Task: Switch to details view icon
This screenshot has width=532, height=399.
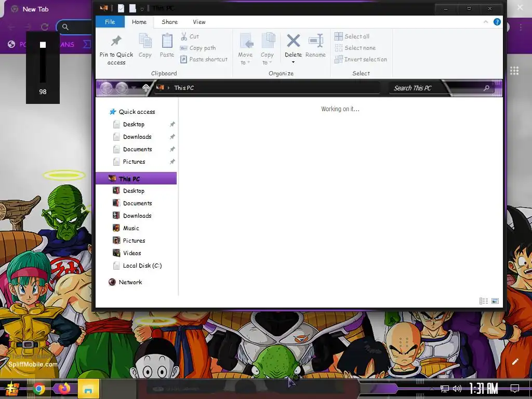Action: (x=484, y=301)
